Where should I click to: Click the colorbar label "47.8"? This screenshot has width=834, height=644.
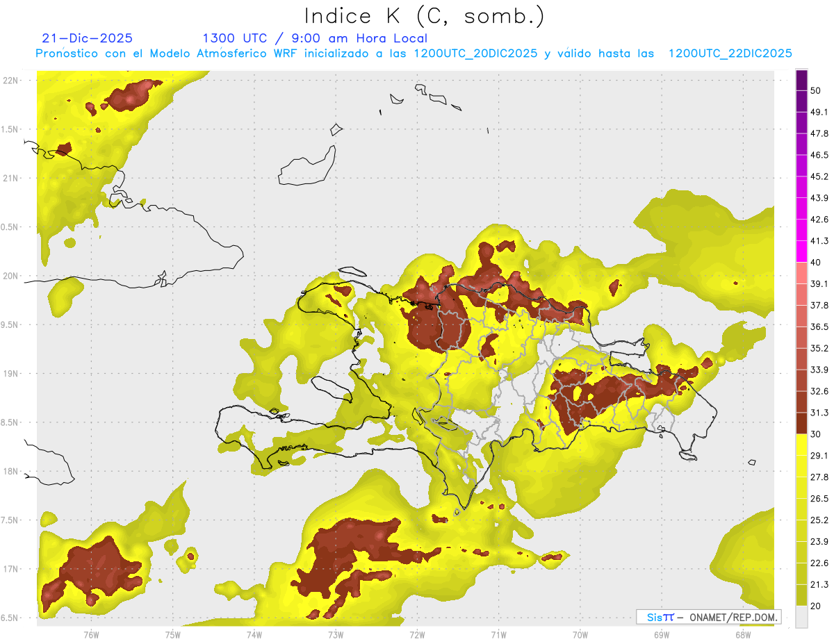tap(819, 133)
